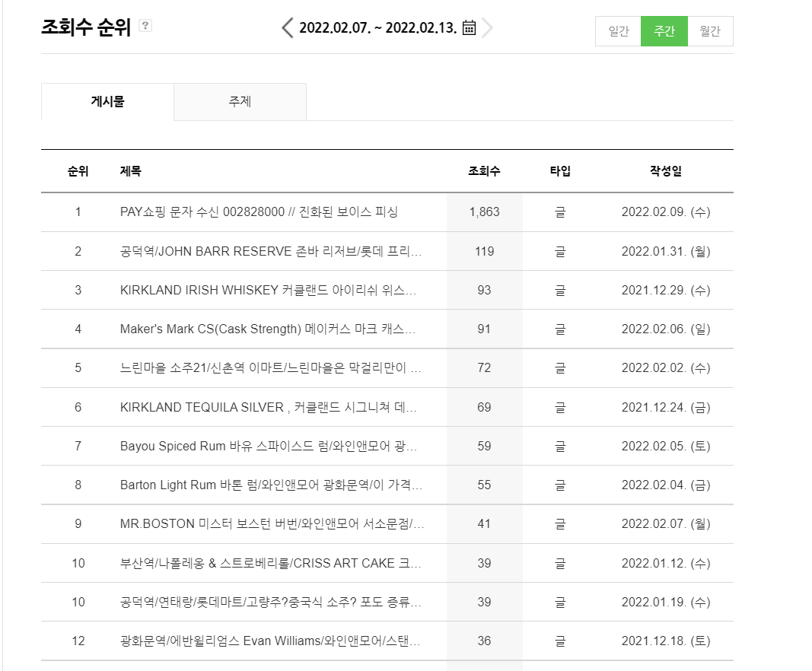Select the 주간 weekly view
812x671 pixels.
(x=664, y=31)
